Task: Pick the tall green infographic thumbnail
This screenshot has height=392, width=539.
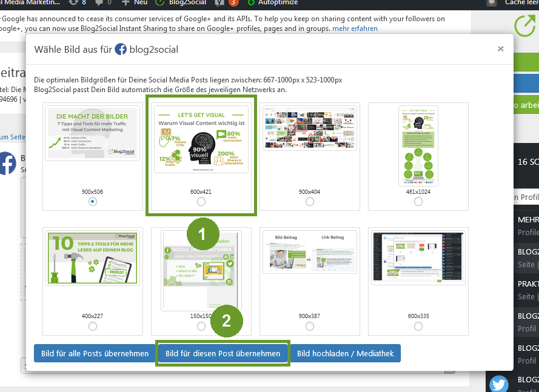Action: click(x=418, y=145)
